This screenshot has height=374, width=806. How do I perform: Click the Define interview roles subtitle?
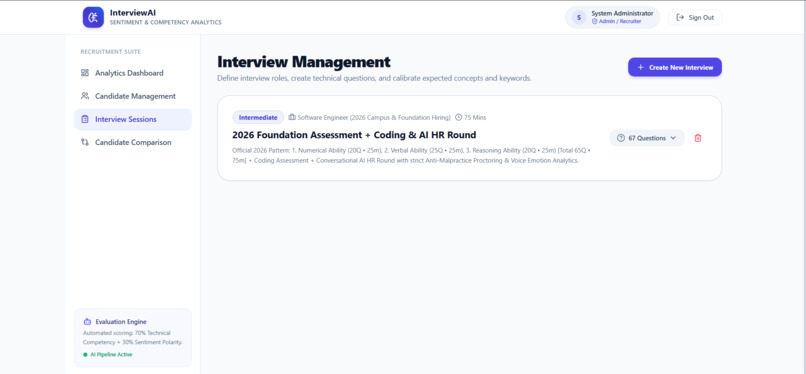pos(374,79)
